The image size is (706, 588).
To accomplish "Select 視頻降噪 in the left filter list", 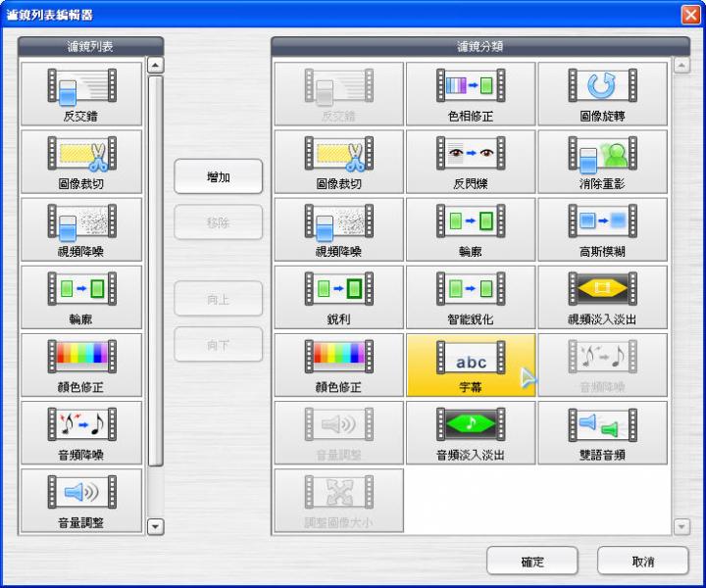I will (x=81, y=229).
